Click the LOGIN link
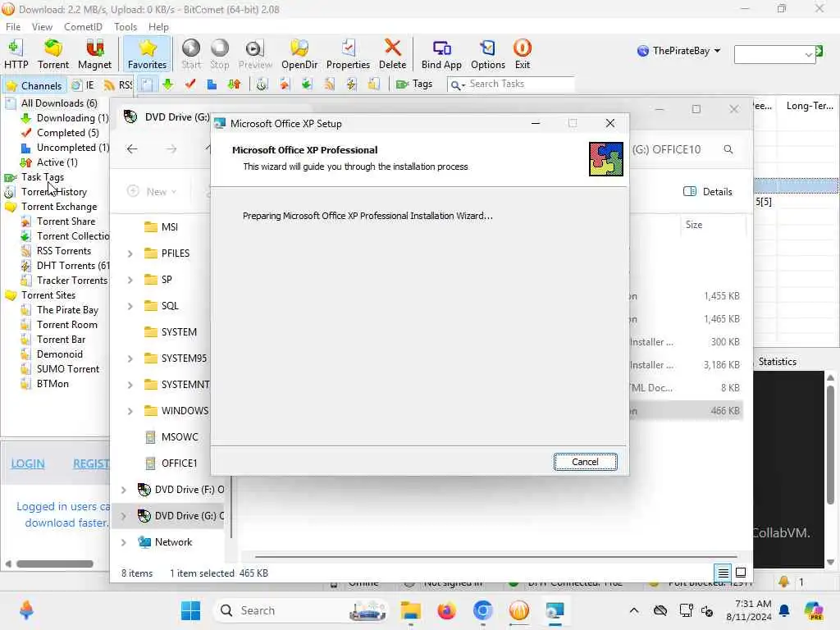The height and width of the screenshot is (630, 840). coord(28,464)
